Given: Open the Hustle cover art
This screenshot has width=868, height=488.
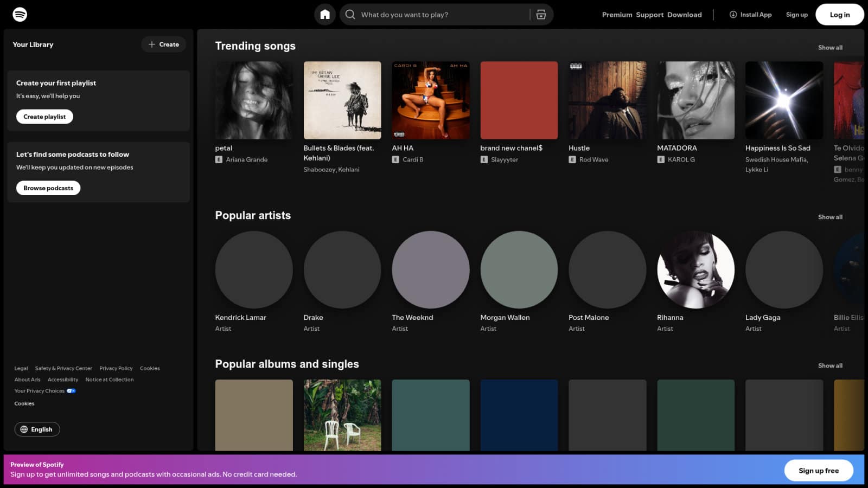Looking at the screenshot, I should pyautogui.click(x=608, y=100).
